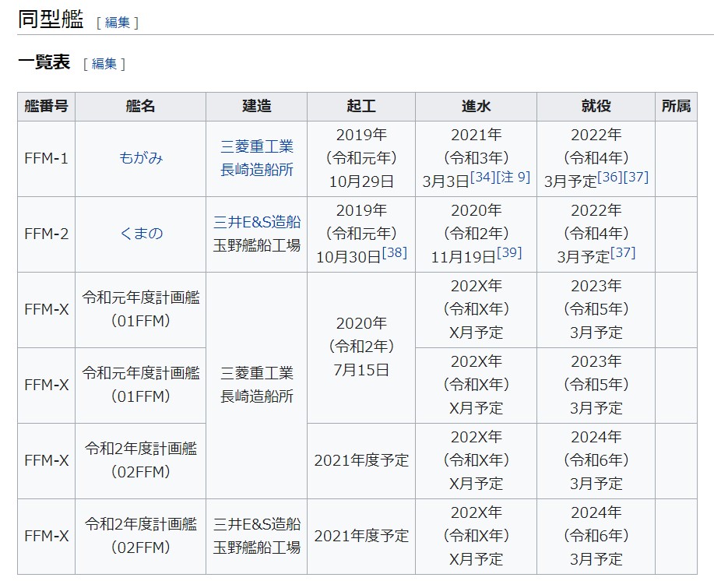
Task: Click the 進水 column header
Action: click(476, 107)
